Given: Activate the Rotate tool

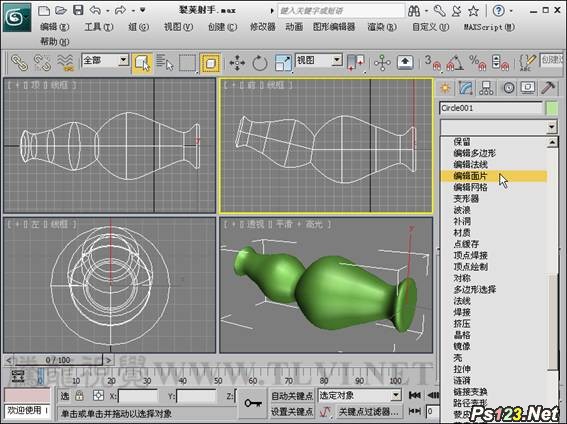Looking at the screenshot, I should (259, 63).
